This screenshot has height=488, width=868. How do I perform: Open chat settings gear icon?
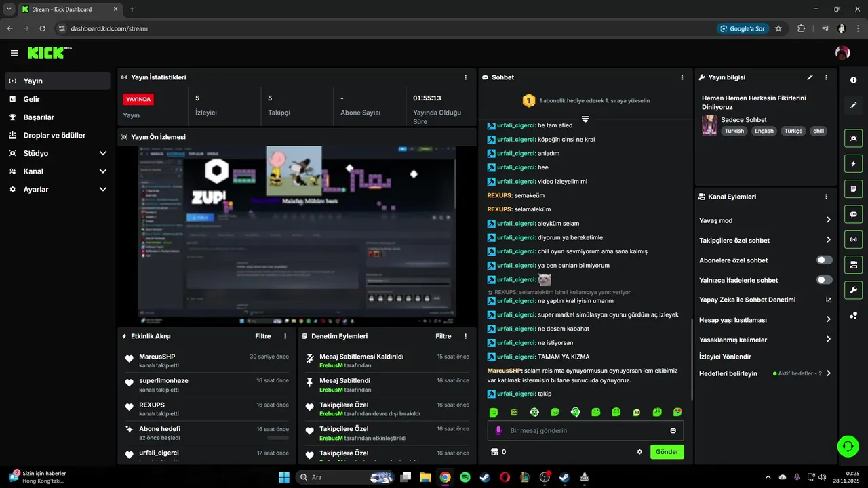click(x=639, y=452)
